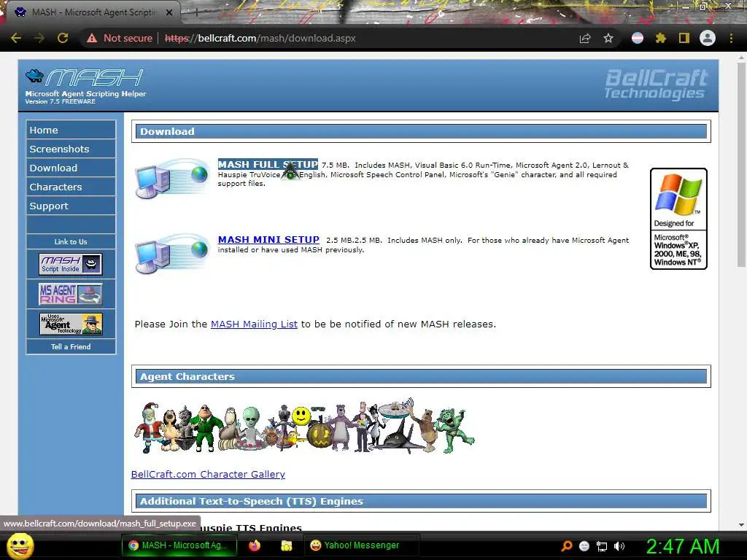Screen dimensions: 747x560
Task: Click the Uses Microsoft Agent Technology badge
Action: click(x=71, y=324)
